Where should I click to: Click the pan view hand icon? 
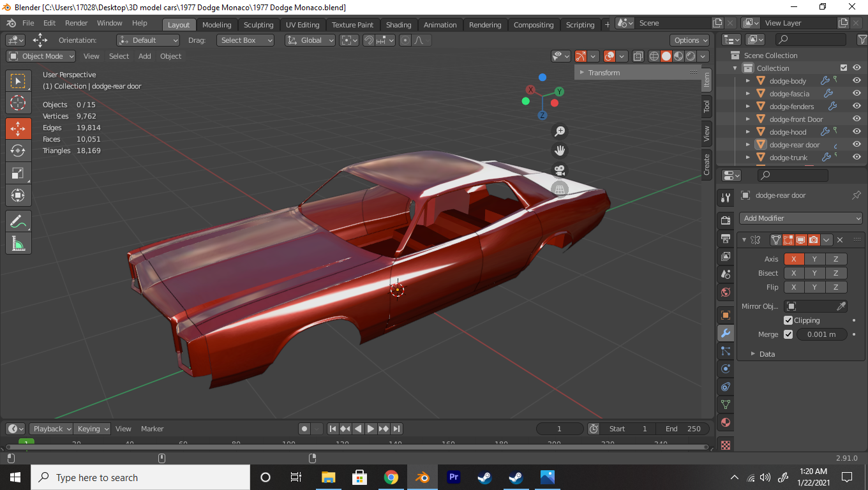pos(560,151)
